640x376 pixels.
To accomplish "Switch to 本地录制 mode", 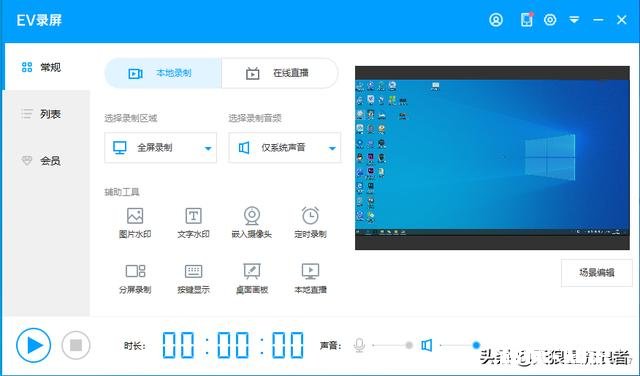I will coord(163,73).
